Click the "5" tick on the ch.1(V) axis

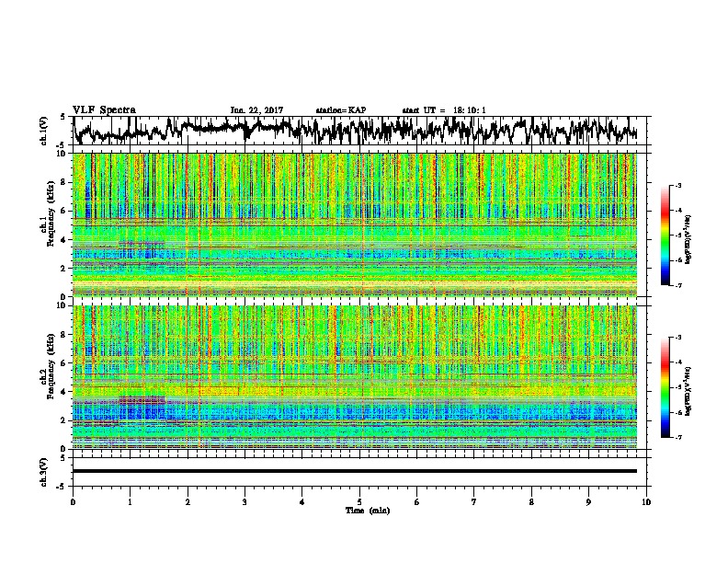click(63, 117)
